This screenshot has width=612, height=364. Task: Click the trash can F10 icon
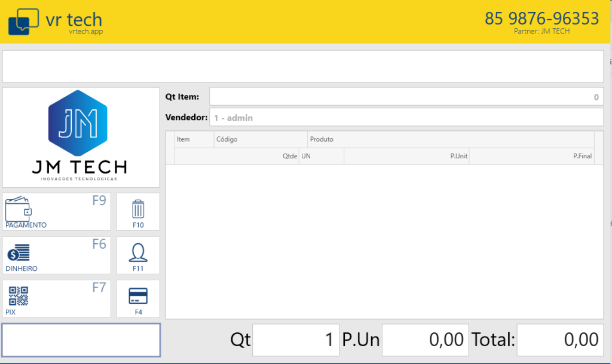pos(138,209)
